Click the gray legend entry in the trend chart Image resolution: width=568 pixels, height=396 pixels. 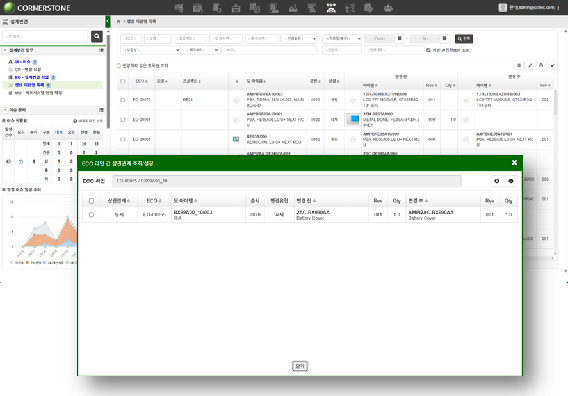pos(17,263)
